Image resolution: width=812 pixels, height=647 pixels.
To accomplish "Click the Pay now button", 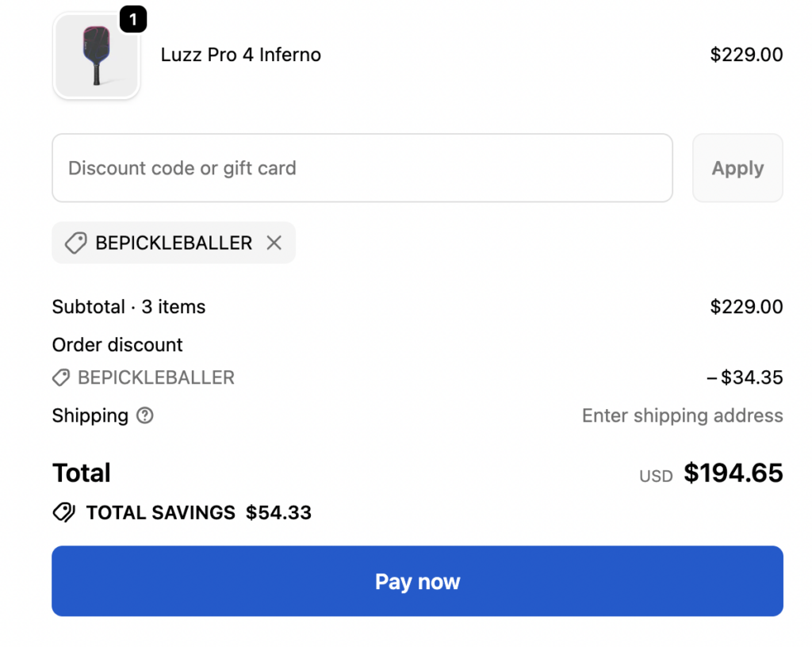I will (417, 581).
